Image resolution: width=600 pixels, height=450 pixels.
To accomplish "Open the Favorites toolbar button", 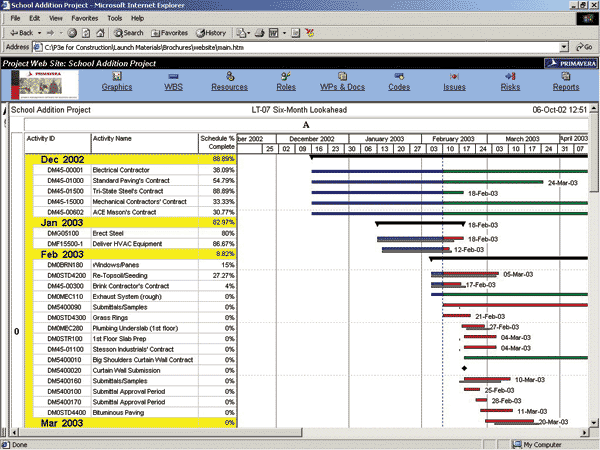I will (x=169, y=32).
